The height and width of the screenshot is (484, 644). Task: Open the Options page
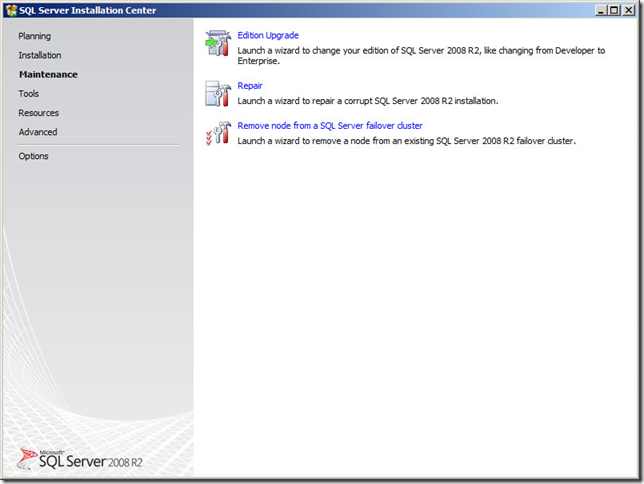point(33,156)
